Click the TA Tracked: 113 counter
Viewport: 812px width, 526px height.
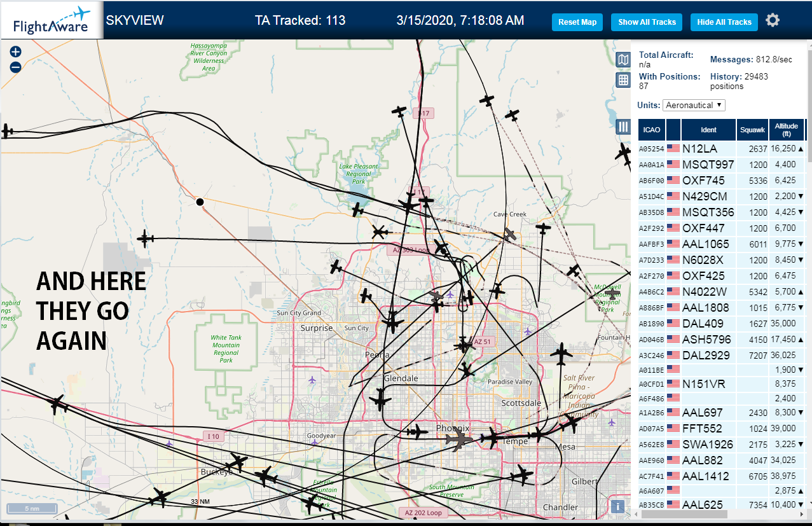pyautogui.click(x=300, y=20)
